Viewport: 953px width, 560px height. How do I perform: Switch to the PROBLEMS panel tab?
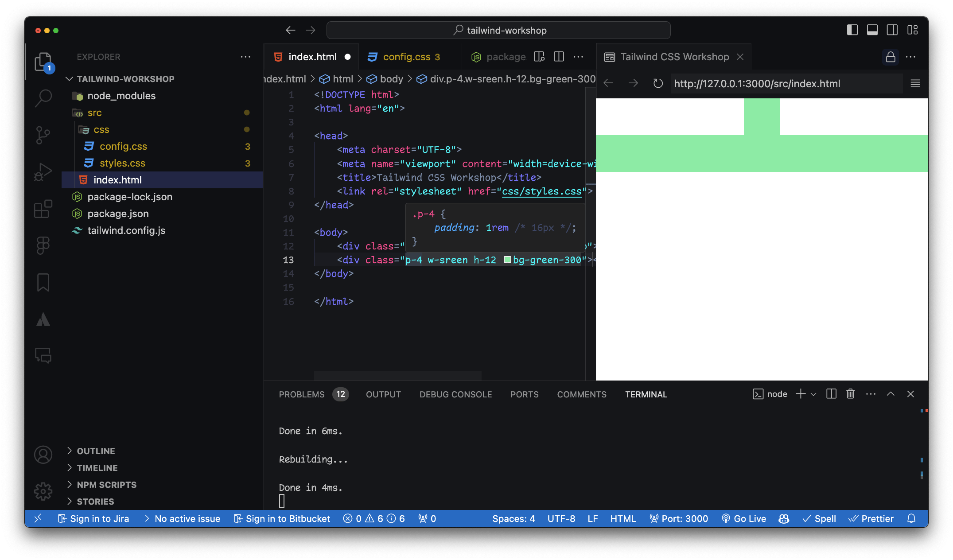click(302, 394)
